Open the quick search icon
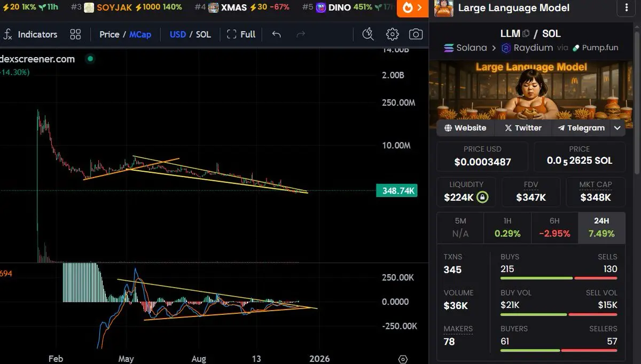 pos(368,34)
